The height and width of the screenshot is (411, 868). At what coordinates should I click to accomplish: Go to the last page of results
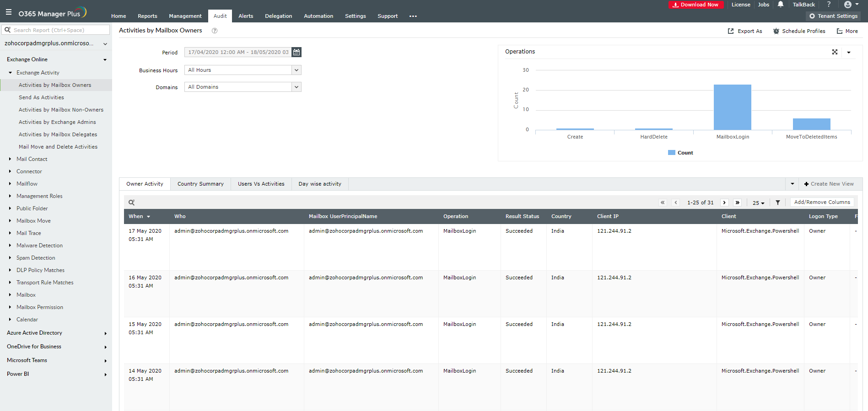coord(738,203)
